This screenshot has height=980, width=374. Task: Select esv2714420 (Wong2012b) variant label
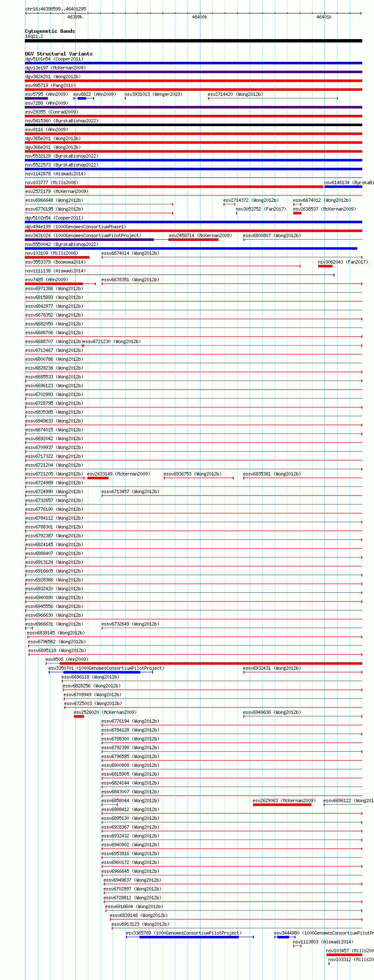[235, 94]
